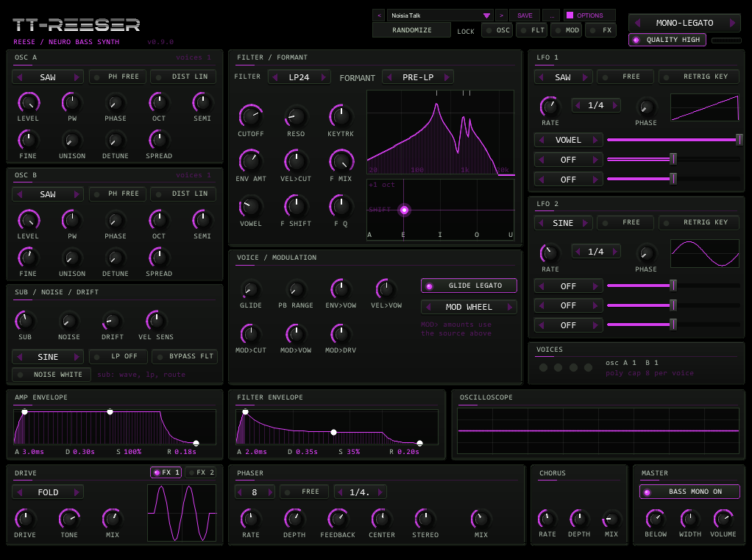Open LFO 2 SINE shape selector

[x=563, y=223]
